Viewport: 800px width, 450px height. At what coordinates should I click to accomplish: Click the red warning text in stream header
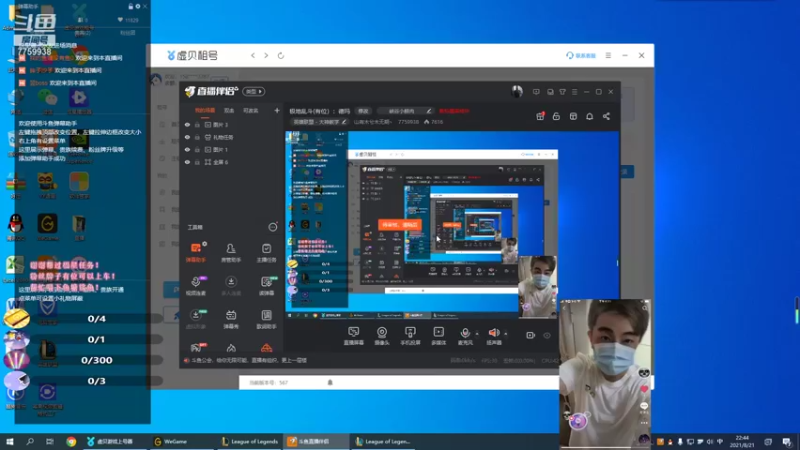point(454,111)
